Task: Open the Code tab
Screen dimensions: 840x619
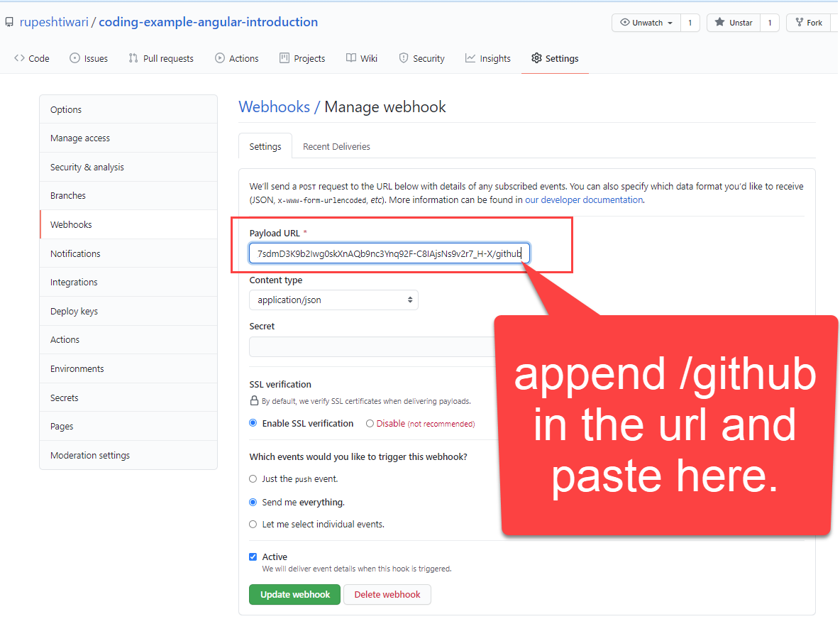Action: click(x=32, y=58)
